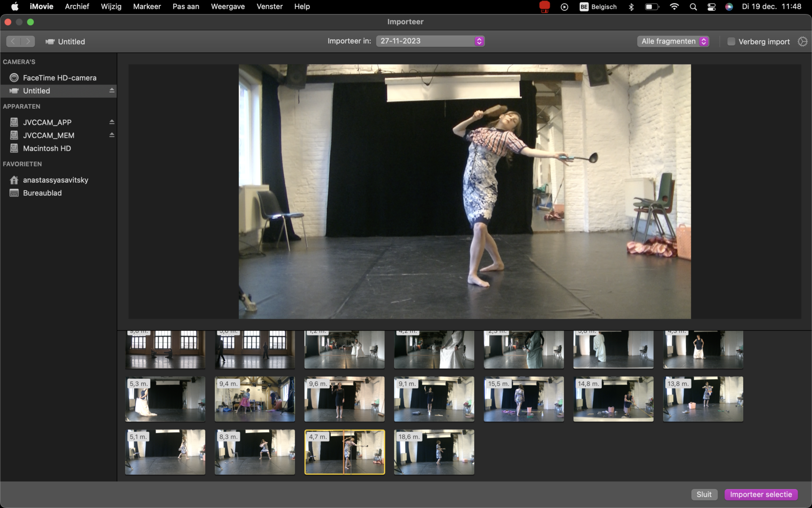This screenshot has height=508, width=812.
Task: Click the Sluit button
Action: (x=704, y=494)
